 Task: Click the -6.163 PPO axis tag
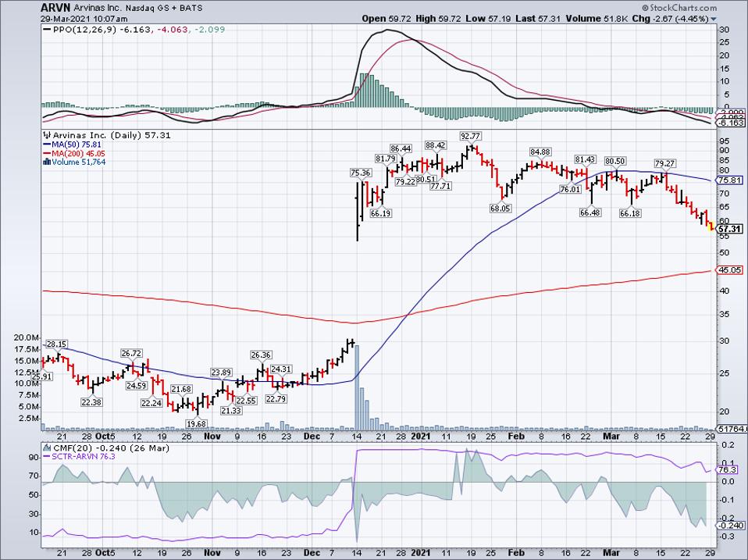732,123
